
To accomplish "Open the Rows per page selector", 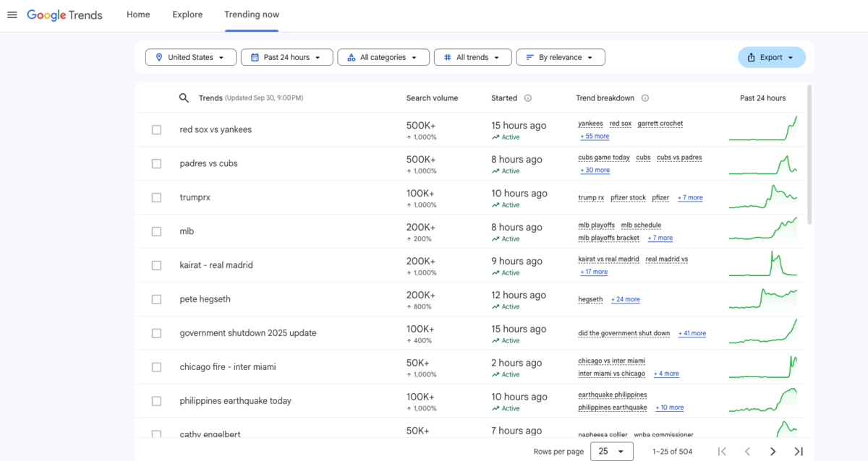I will pyautogui.click(x=611, y=451).
